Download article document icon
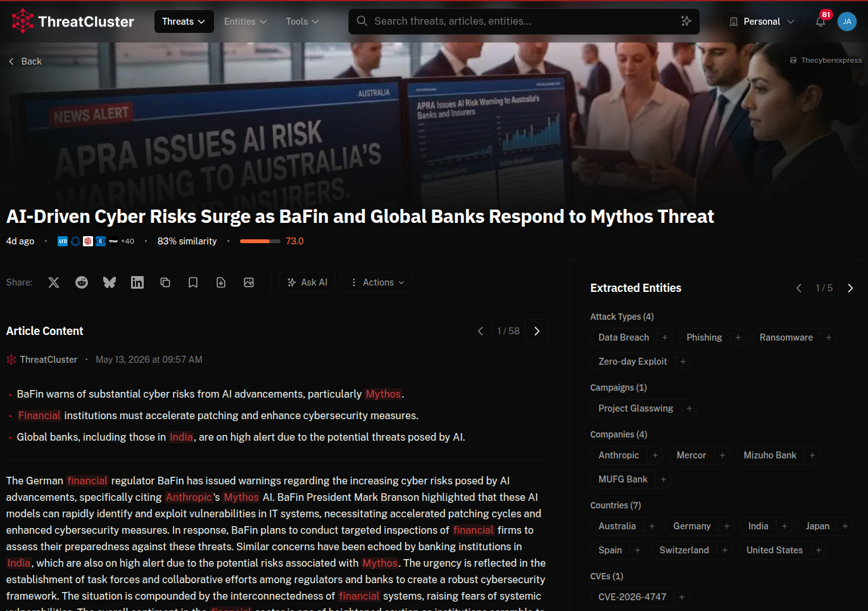868x611 pixels. point(221,282)
